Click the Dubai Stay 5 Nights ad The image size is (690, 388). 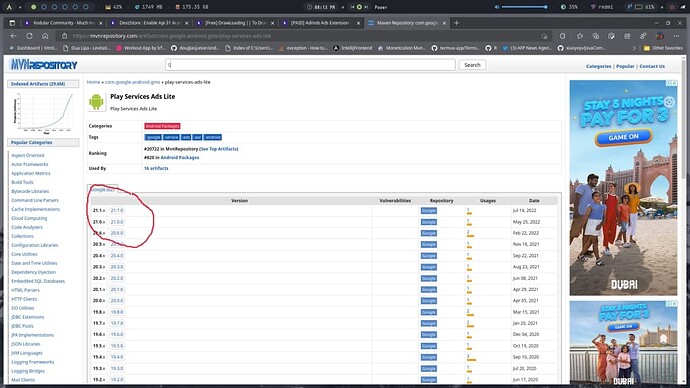coord(623,187)
